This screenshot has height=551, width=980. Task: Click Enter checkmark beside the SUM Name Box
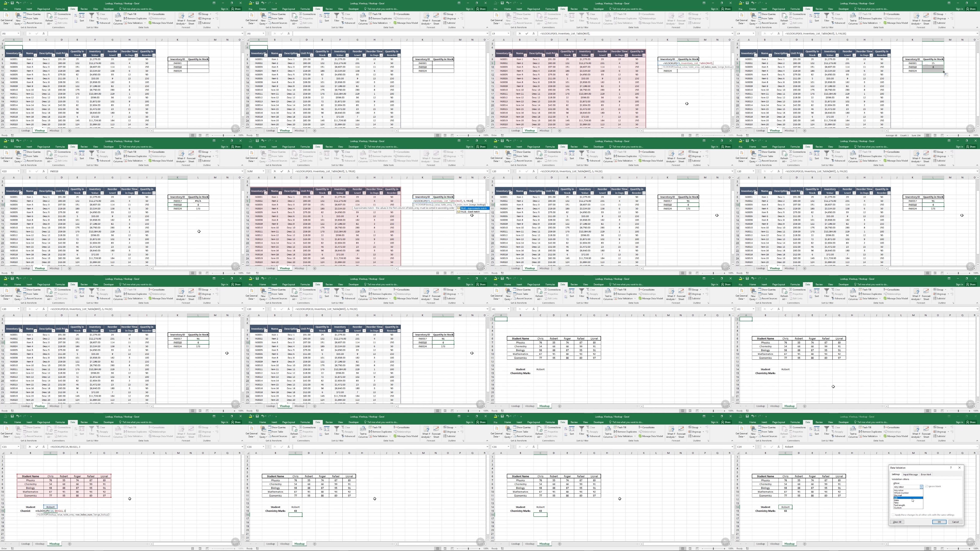tap(281, 171)
